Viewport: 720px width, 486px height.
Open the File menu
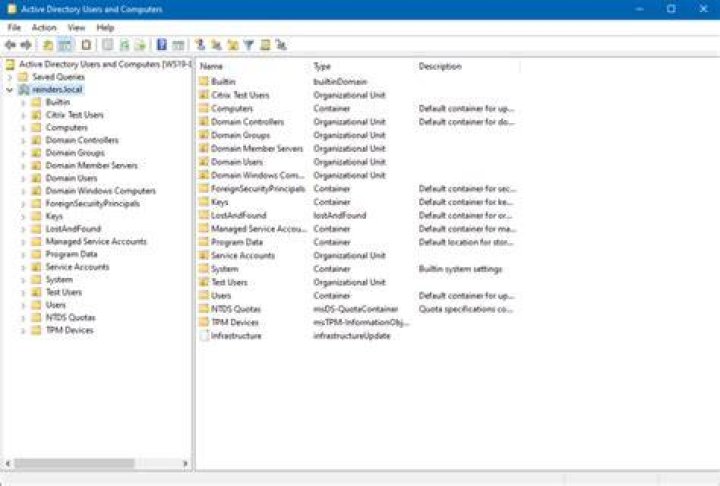(x=14, y=28)
